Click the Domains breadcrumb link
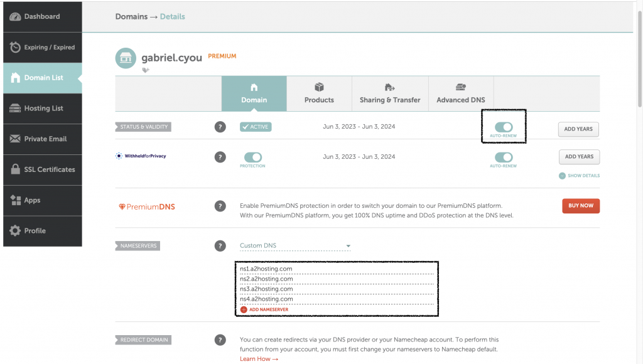The image size is (643, 364). click(x=131, y=16)
